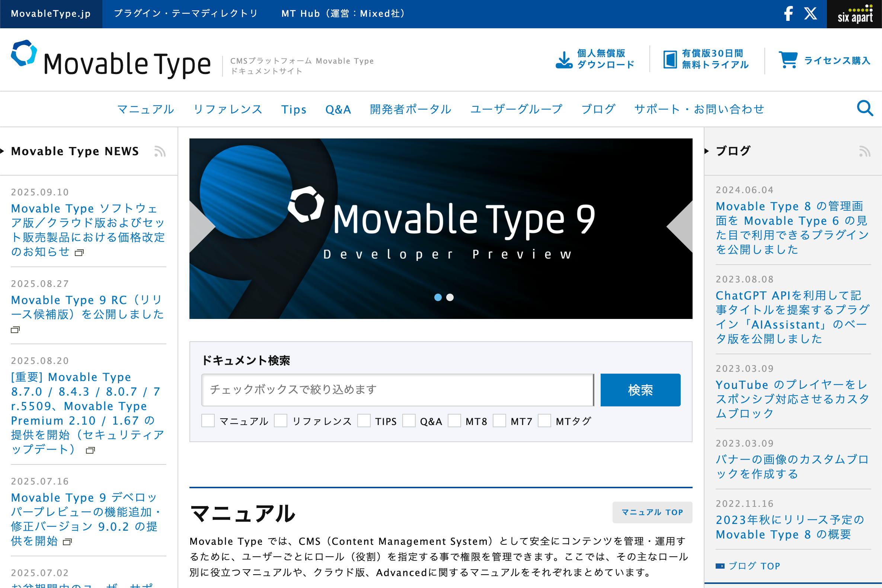882x588 pixels.
Task: Open the リファレンス menu item
Action: coord(229,109)
